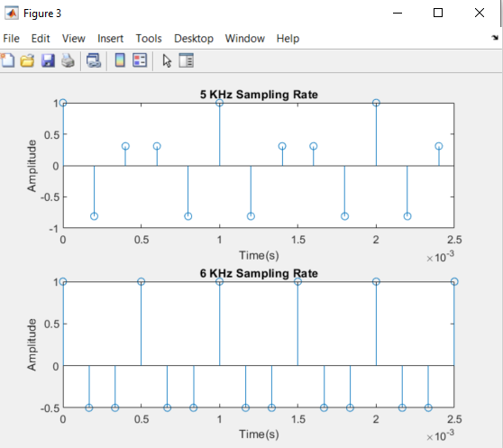Dock the figure using the arrow icon
The height and width of the screenshot is (448, 503).
click(x=495, y=38)
